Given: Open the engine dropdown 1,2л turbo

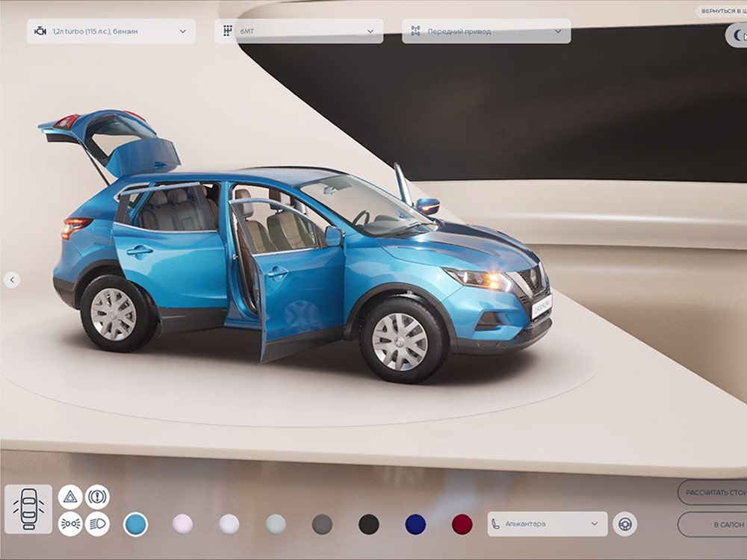Looking at the screenshot, I should (111, 31).
